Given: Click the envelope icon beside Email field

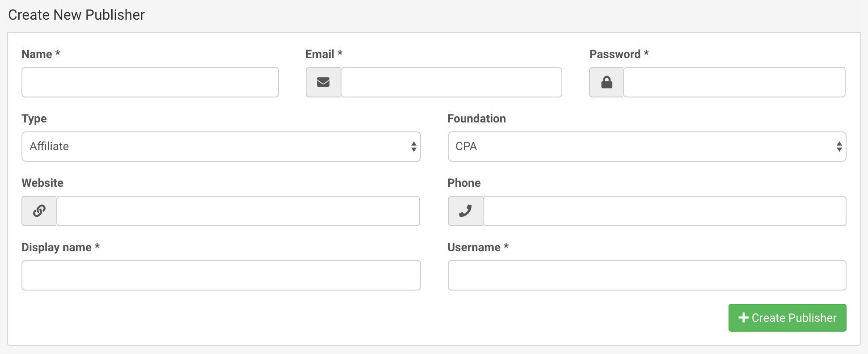Looking at the screenshot, I should (323, 82).
